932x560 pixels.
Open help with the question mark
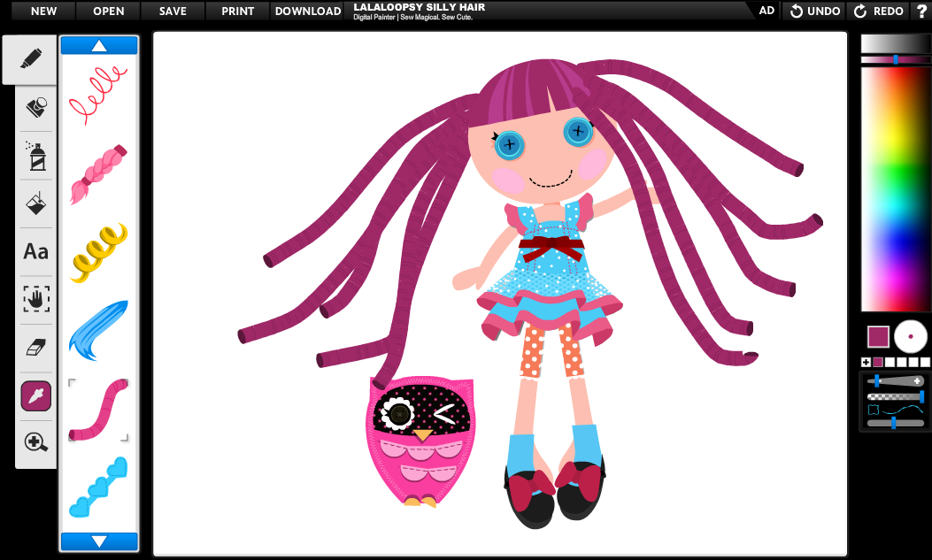921,11
